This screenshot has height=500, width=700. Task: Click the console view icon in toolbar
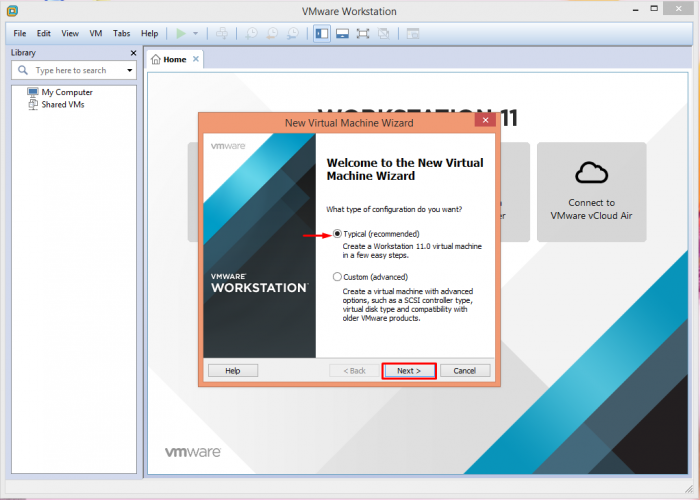[413, 33]
